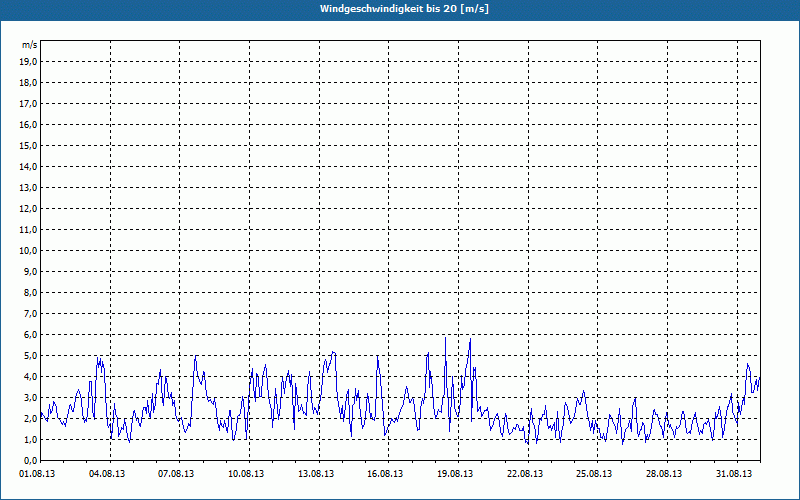
Task: Click the 13.08.13 date label
Action: [316, 474]
